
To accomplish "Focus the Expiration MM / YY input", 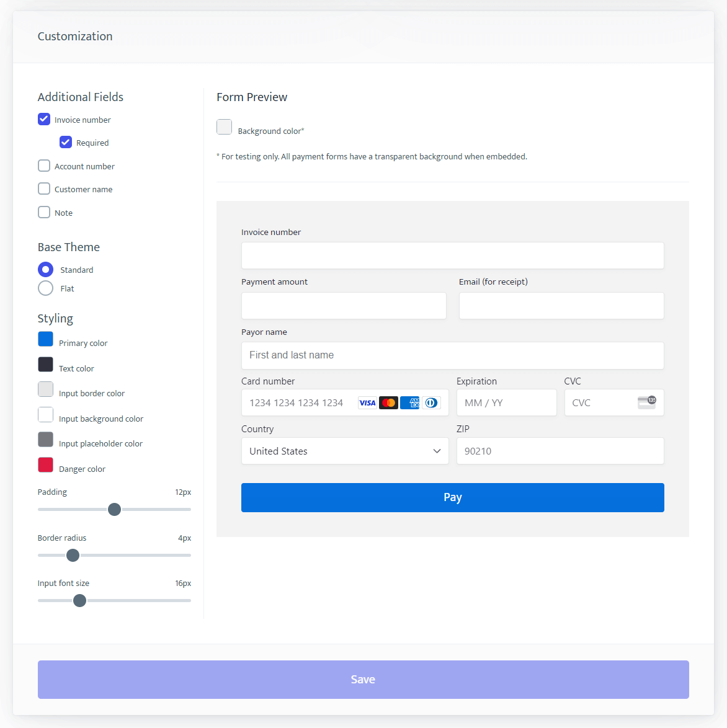I will [506, 402].
